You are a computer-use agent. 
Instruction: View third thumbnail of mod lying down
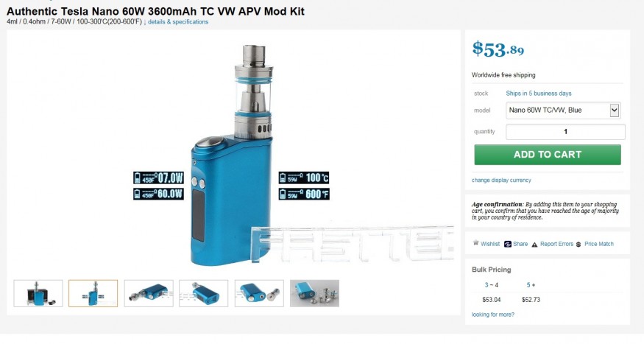(149, 293)
